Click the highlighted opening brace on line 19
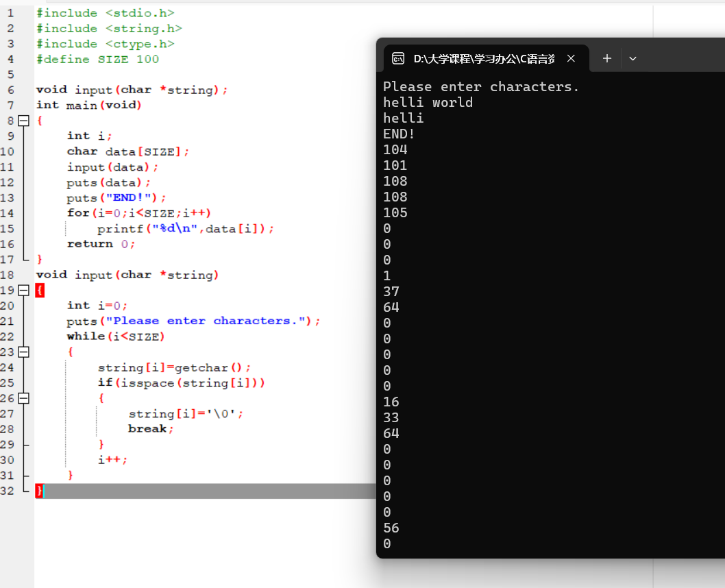 40,291
